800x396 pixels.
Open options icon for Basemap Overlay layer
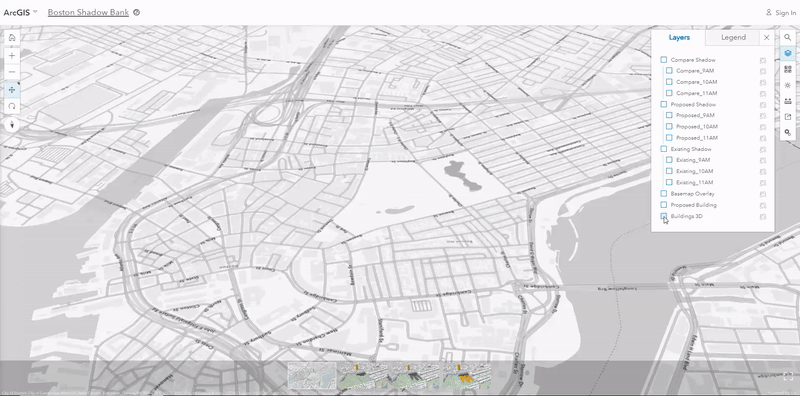tap(763, 194)
